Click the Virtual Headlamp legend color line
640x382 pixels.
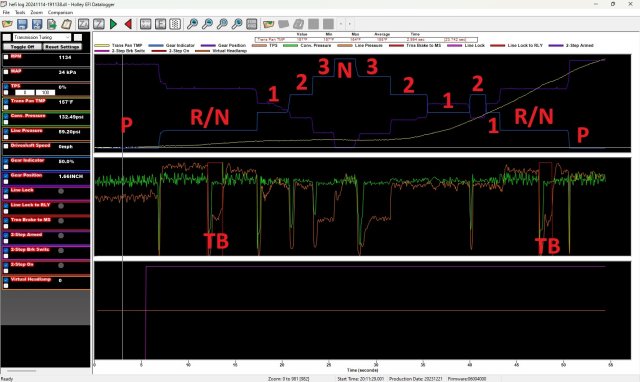coord(202,51)
